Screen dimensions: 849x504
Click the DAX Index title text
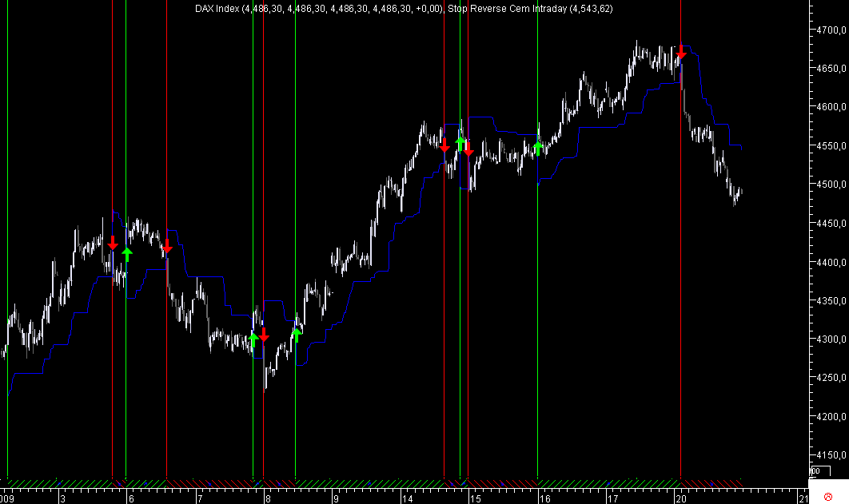[x=320, y=9]
